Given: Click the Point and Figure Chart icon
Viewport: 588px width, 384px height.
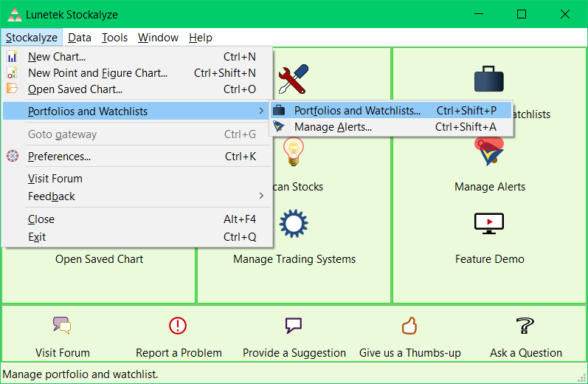Looking at the screenshot, I should pyautogui.click(x=12, y=73).
